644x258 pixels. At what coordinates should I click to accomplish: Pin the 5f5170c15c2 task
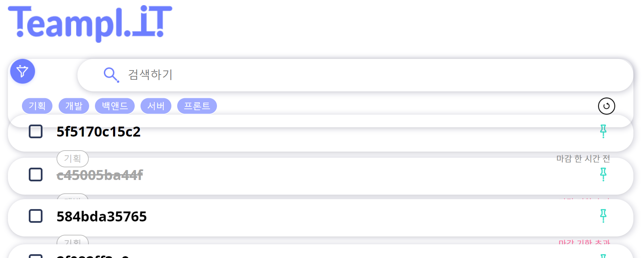point(603,131)
